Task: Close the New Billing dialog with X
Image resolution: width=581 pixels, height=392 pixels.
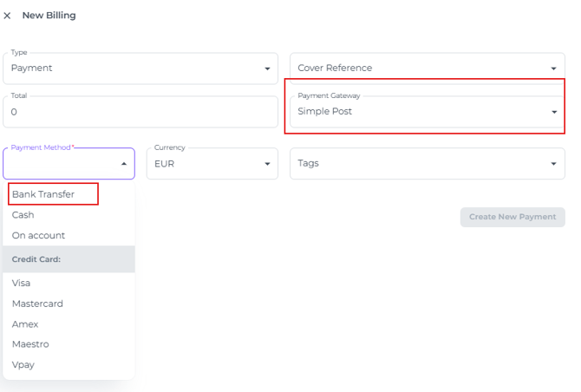Action: [x=8, y=16]
